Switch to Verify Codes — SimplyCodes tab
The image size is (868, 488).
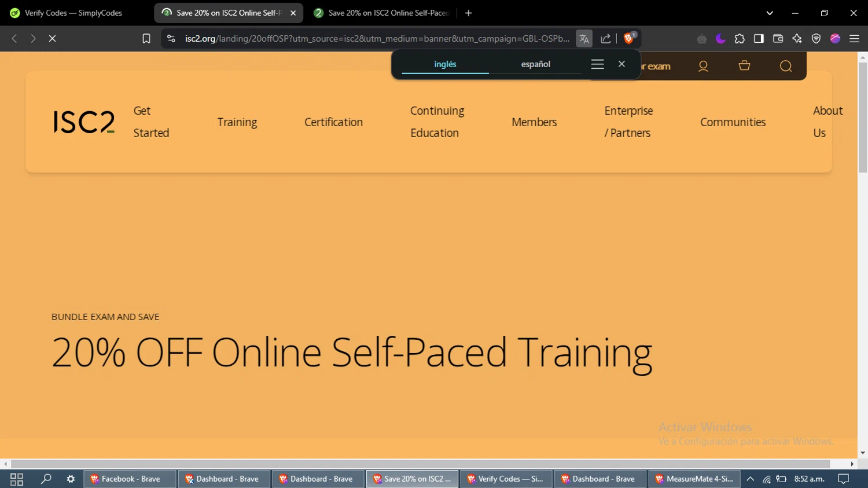74,13
